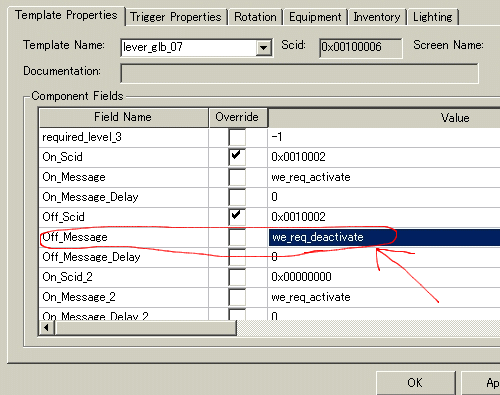The height and width of the screenshot is (395, 500).
Task: Switch to the Lighting tab
Action: click(432, 17)
